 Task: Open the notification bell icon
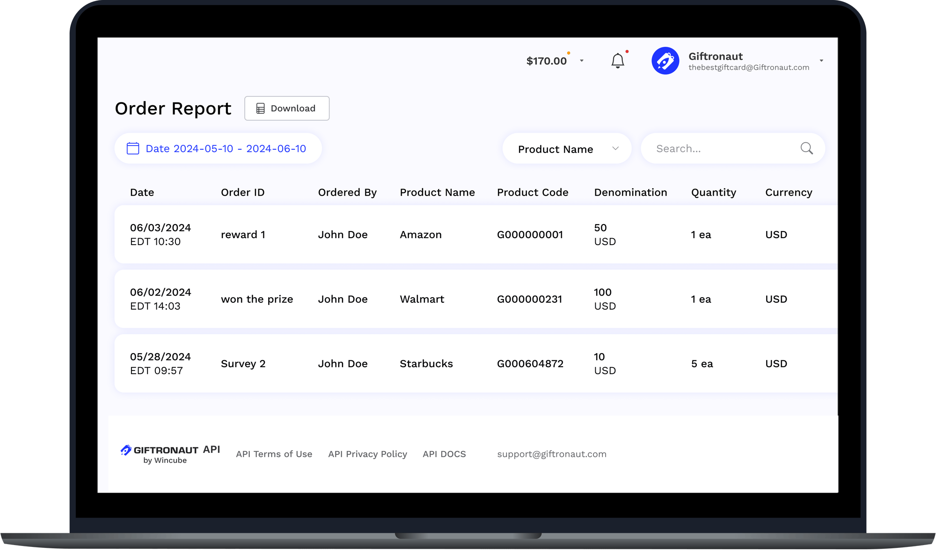click(617, 60)
